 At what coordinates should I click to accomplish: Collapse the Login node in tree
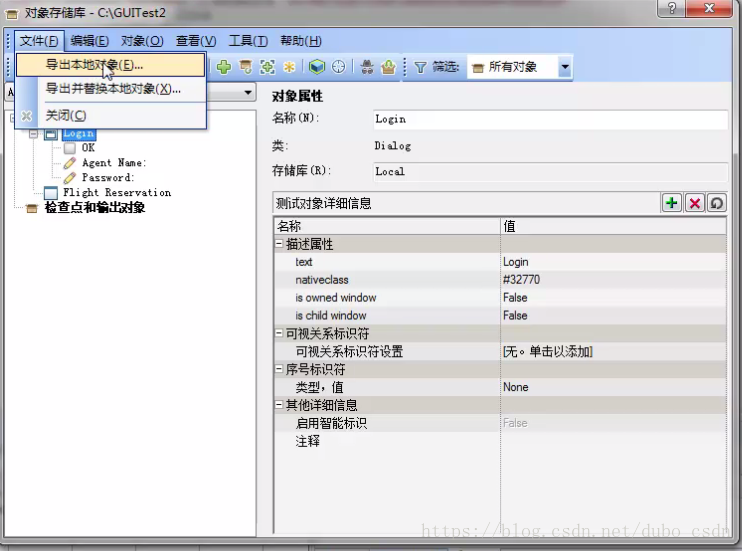pyautogui.click(x=33, y=134)
